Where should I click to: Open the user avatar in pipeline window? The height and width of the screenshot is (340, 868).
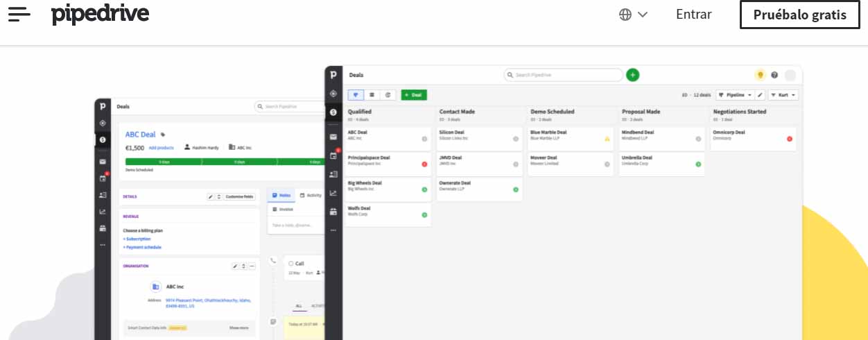pos(790,75)
